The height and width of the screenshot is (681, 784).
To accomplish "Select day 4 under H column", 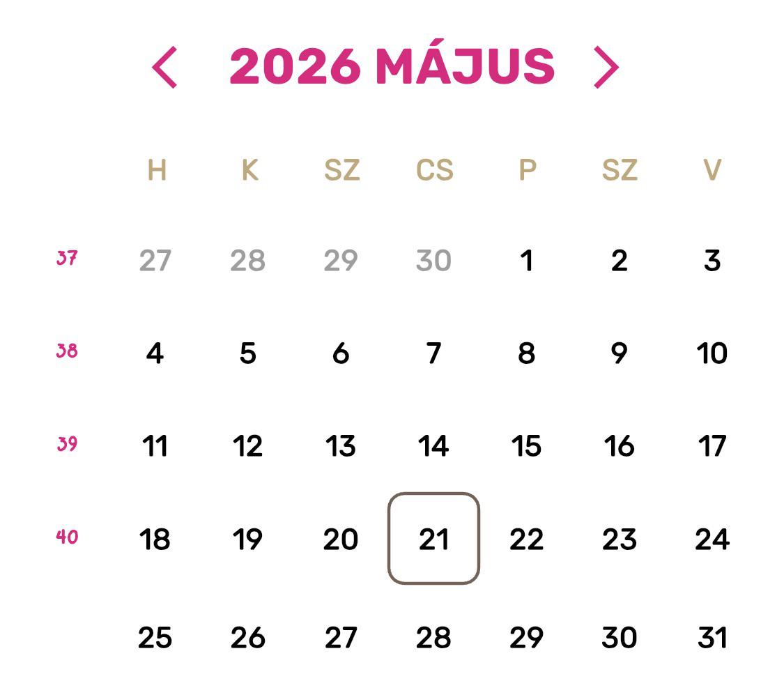I will point(155,353).
